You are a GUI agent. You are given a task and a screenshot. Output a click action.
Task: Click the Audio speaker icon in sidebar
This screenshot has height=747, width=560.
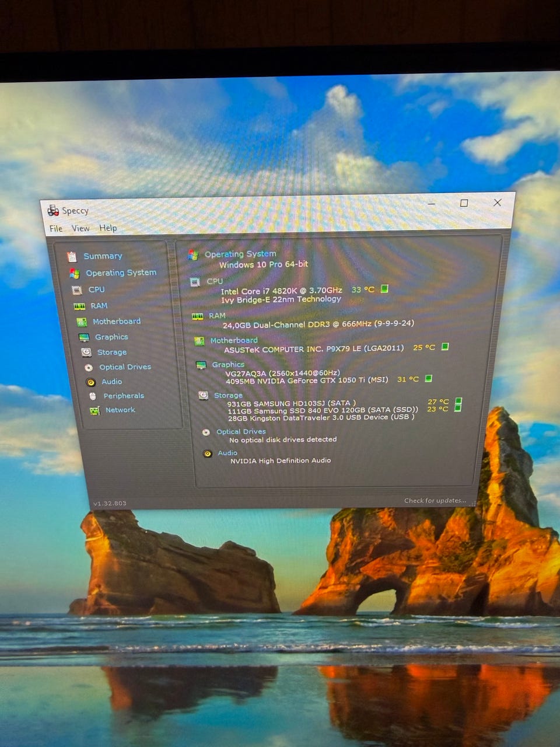[90, 382]
